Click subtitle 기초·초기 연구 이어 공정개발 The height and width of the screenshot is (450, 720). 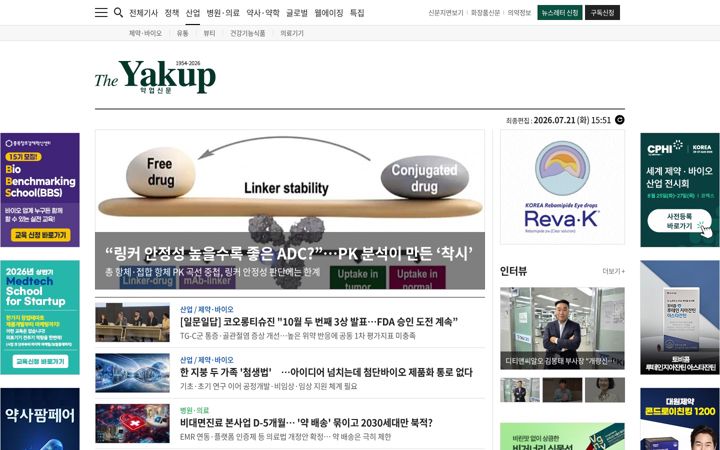tap(269, 387)
